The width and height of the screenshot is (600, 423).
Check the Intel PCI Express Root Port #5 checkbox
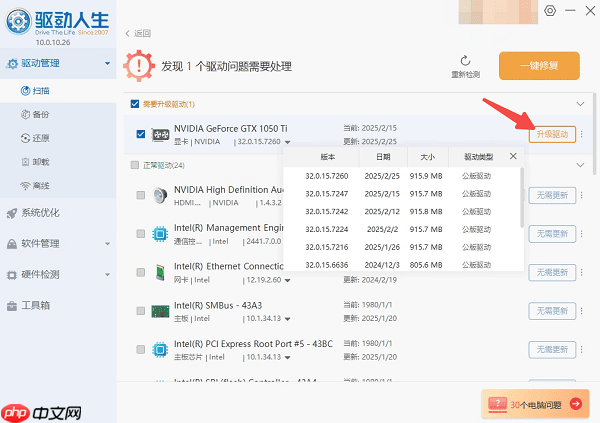click(x=141, y=349)
